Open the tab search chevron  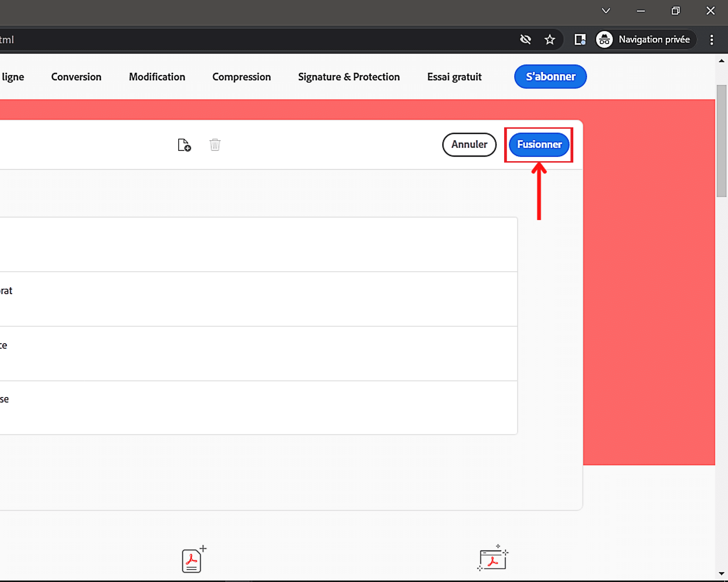pos(606,11)
